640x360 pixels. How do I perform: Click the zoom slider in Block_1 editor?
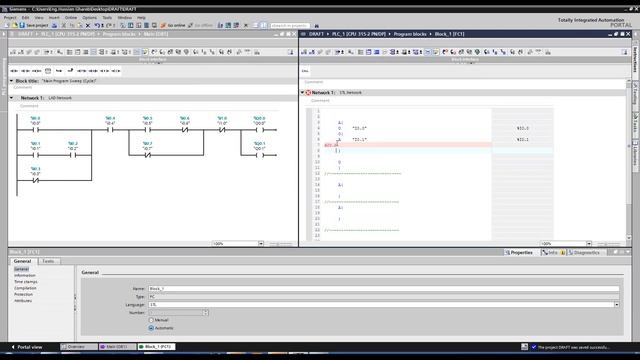pyautogui.click(x=609, y=244)
